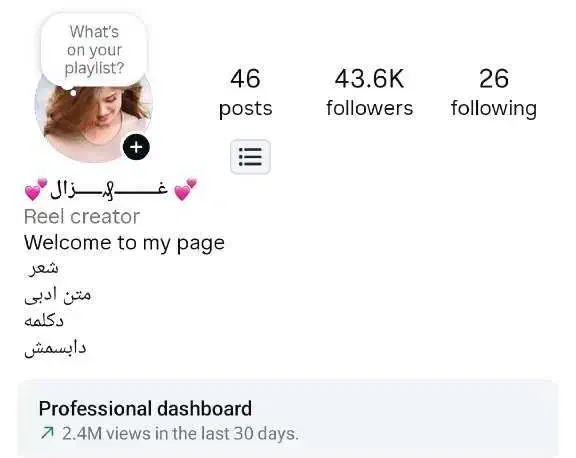Open the Professional dashboard panel
This screenshot has width=576, height=458.
coord(288,419)
